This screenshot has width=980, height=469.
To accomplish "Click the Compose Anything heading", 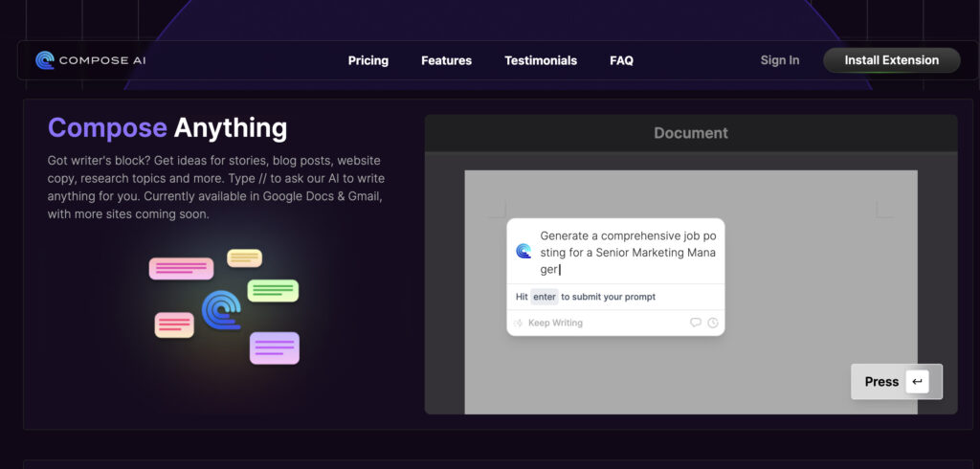I will point(167,127).
